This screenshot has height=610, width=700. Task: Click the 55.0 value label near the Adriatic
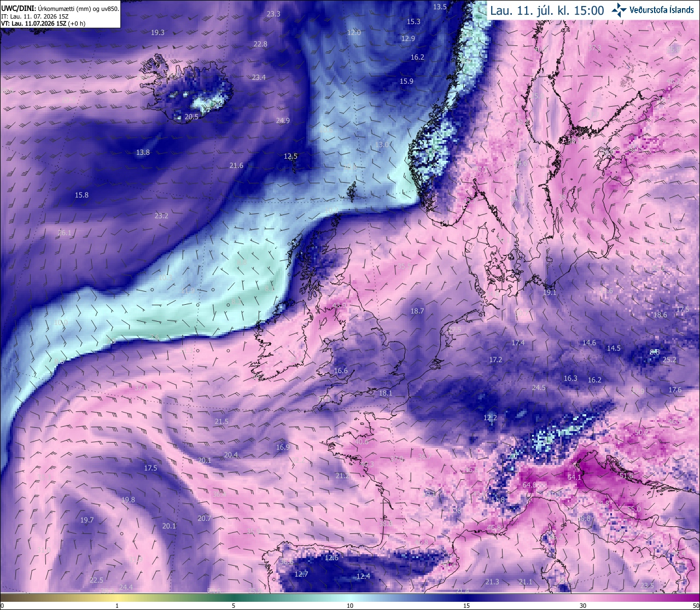(633, 509)
